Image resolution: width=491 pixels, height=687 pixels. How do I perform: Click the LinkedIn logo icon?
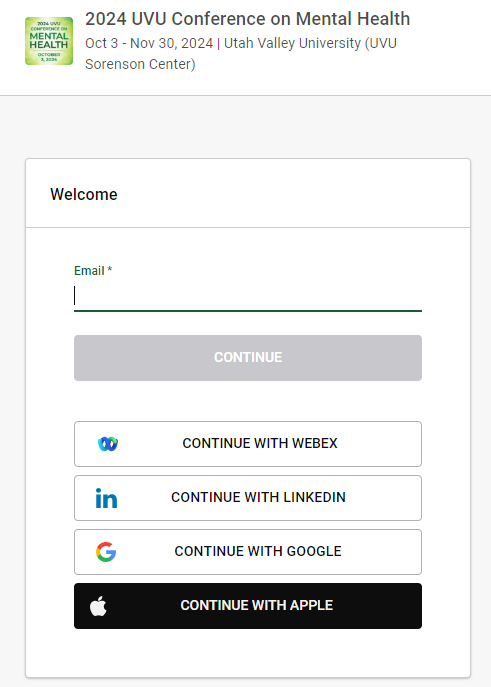point(106,498)
